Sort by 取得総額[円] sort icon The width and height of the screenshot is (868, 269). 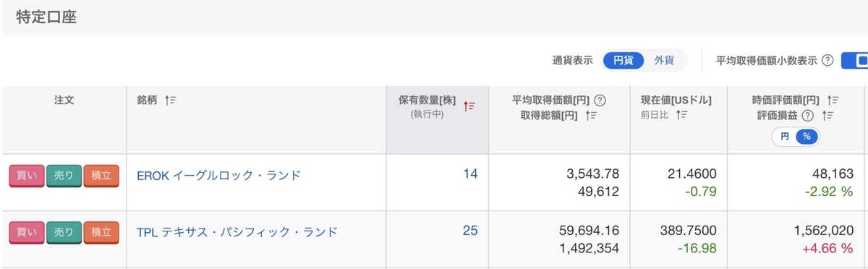point(591,115)
